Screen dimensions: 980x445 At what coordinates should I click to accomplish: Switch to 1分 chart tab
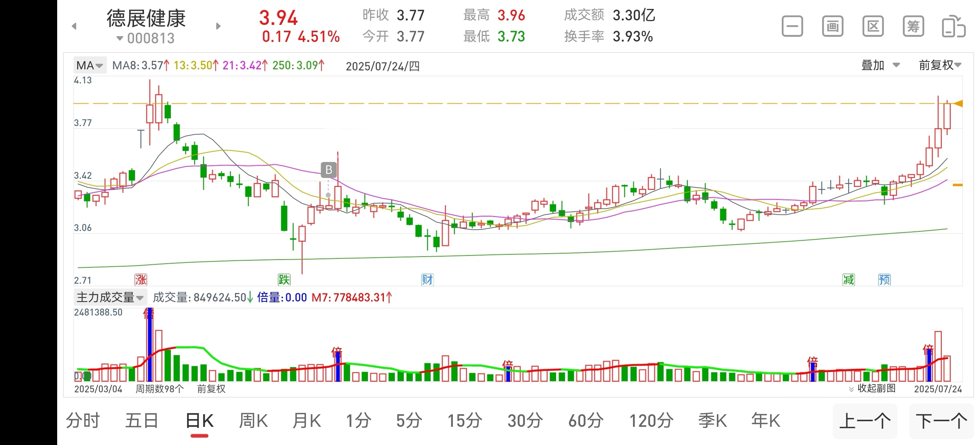coord(358,421)
